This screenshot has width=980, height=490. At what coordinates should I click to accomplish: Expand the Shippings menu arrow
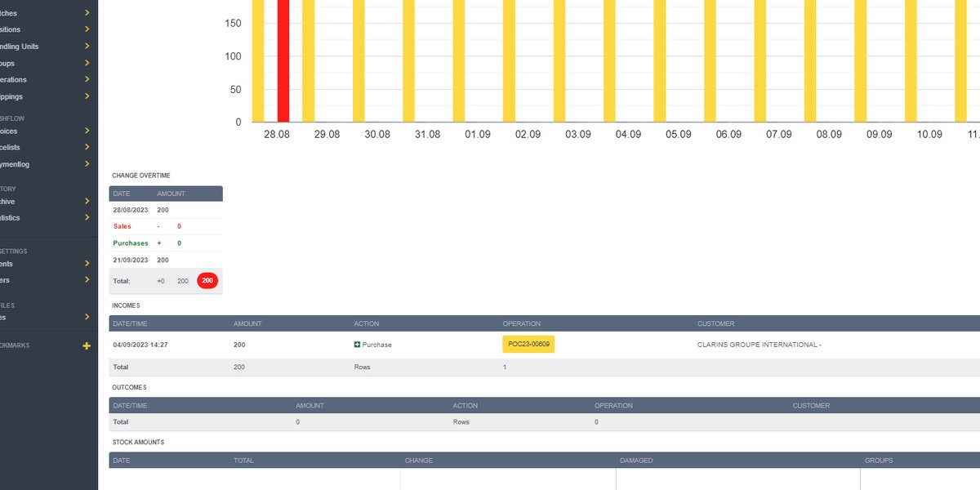pyautogui.click(x=87, y=97)
